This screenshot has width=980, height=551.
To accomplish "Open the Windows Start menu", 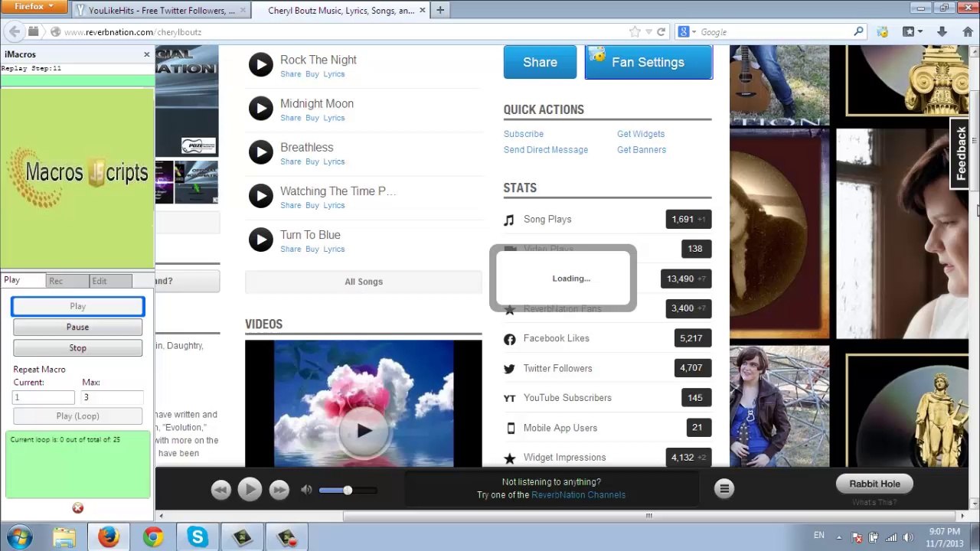I will [19, 537].
